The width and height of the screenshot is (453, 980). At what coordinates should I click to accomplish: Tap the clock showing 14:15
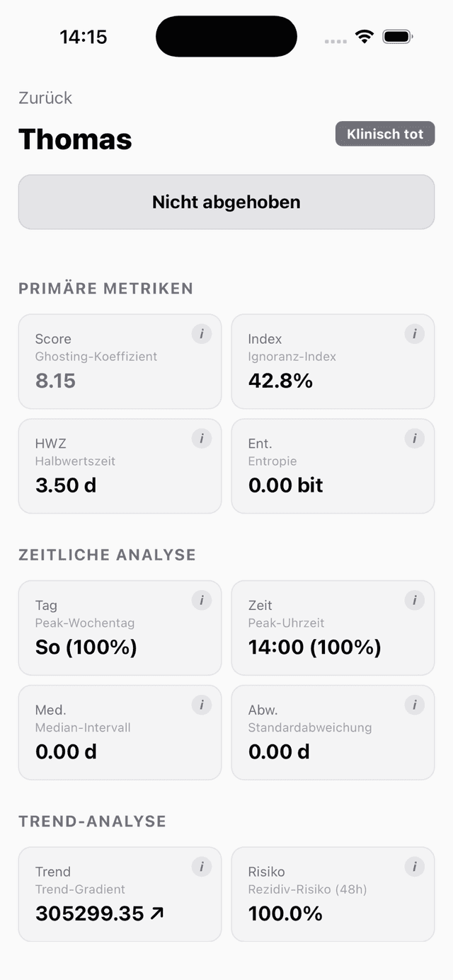pos(84,35)
